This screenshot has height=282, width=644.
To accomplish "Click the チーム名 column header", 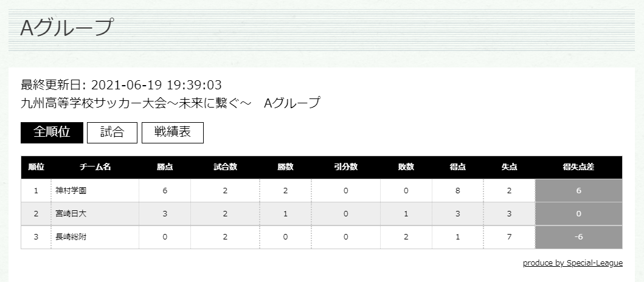I will 95,167.
